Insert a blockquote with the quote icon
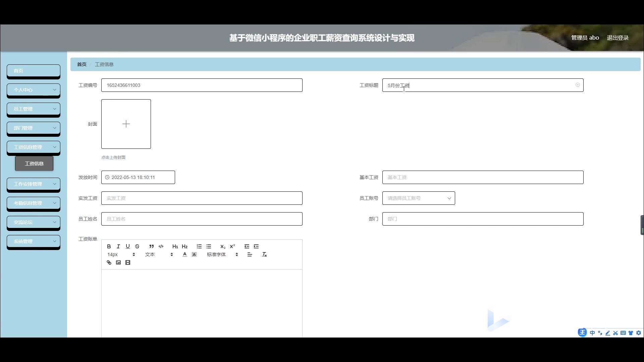Viewport: 644px width, 362px height. [152, 246]
